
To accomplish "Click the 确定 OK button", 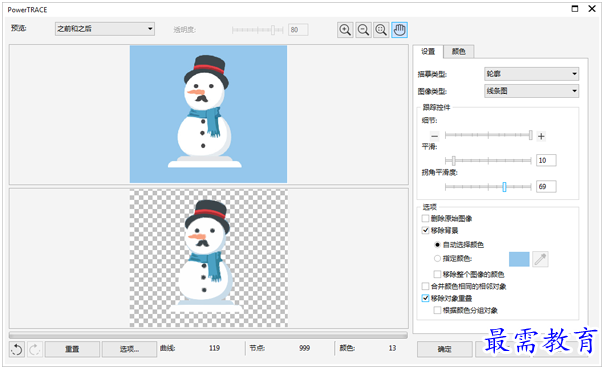I will pos(444,349).
